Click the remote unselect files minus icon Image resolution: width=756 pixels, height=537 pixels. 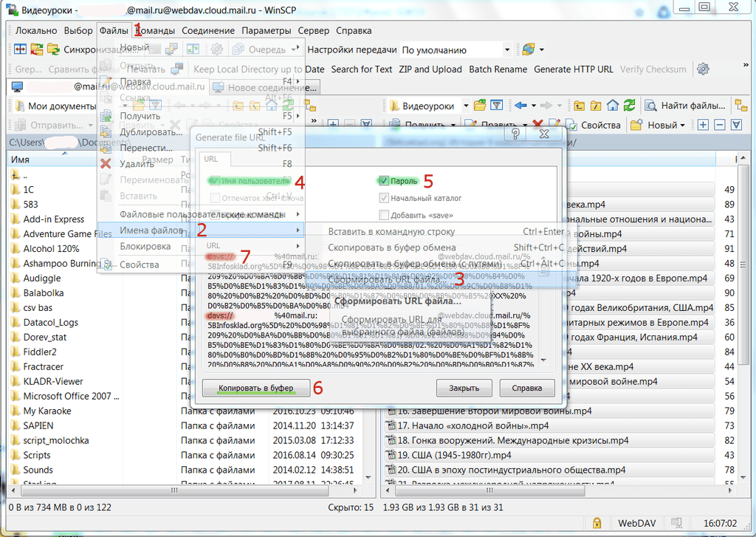click(719, 125)
